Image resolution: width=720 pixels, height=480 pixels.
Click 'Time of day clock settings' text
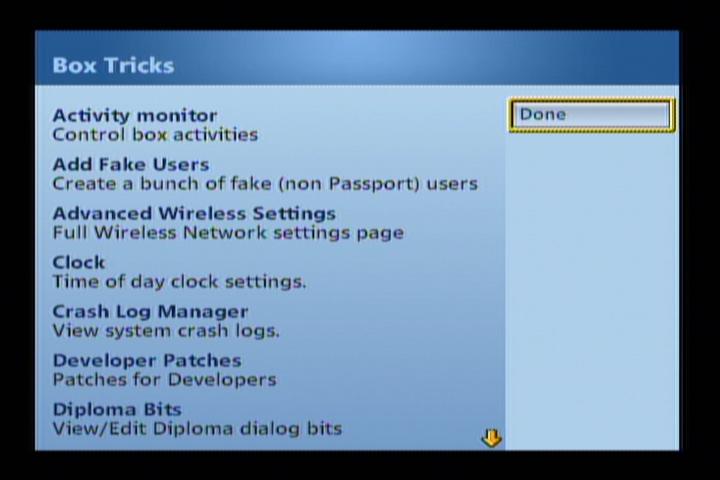pyautogui.click(x=179, y=282)
